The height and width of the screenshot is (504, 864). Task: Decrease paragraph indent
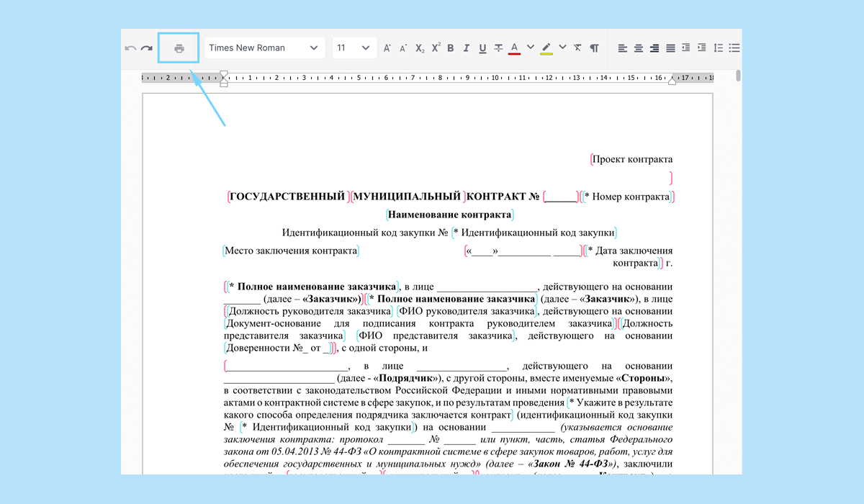tap(685, 48)
